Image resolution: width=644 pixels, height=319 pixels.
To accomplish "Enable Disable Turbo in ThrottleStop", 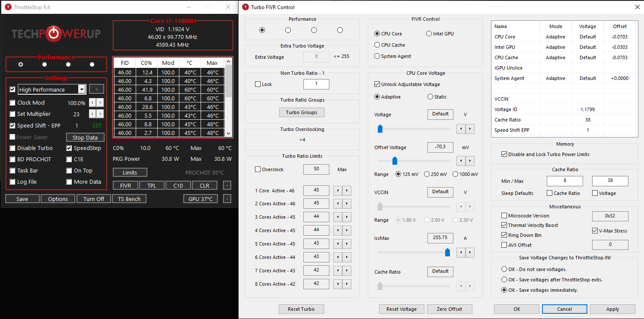I will coord(13,148).
